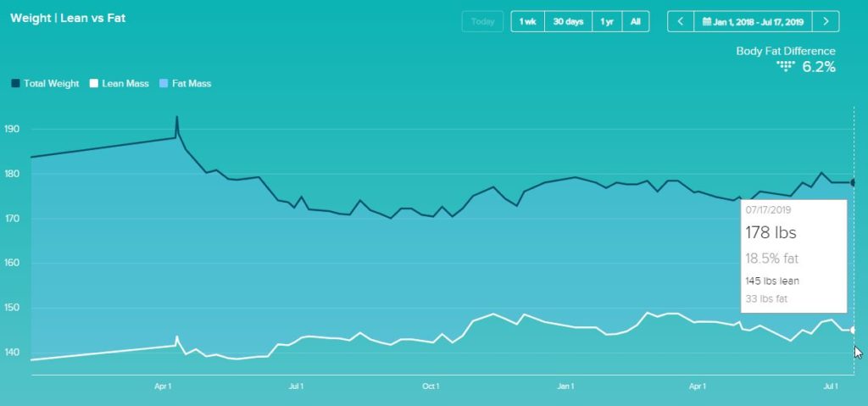Click the lean mass endpoint marker dot
The width and height of the screenshot is (868, 406).
tap(854, 331)
